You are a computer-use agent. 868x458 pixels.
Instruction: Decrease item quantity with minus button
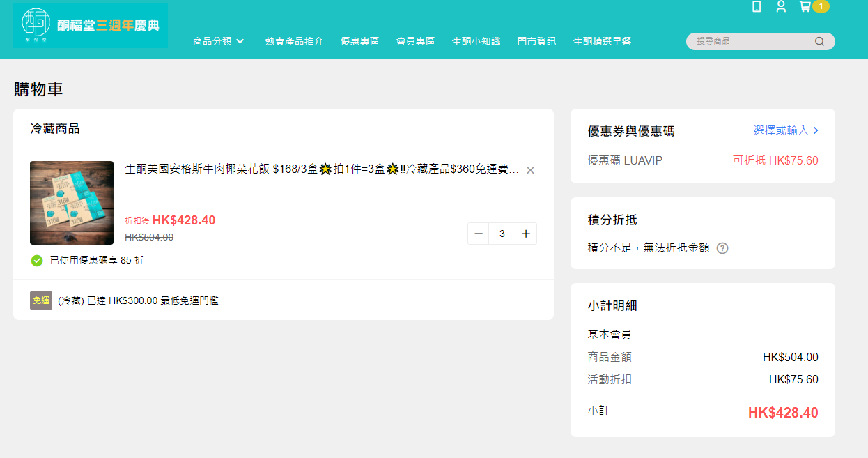479,234
